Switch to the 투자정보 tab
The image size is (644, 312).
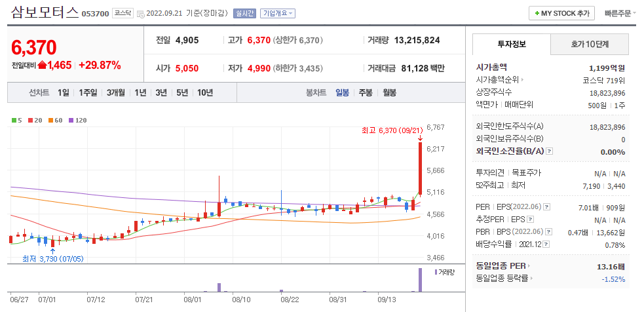512,45
